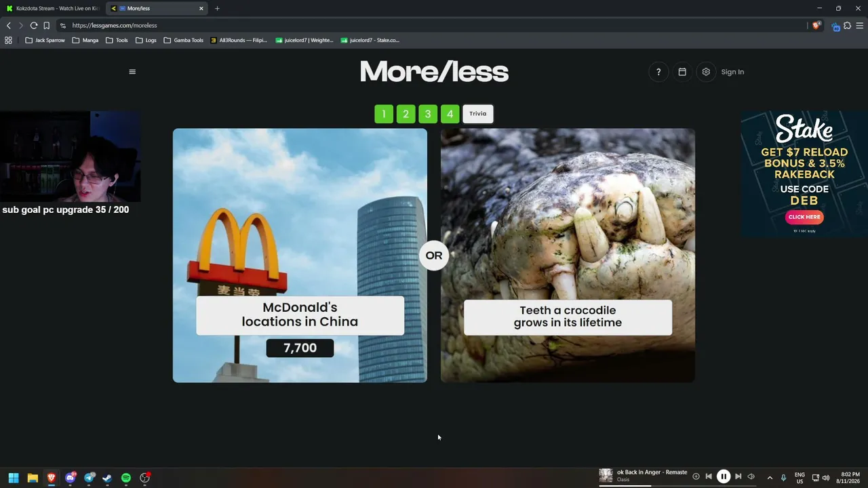Click the More/less logo title
Image resolution: width=868 pixels, height=488 pixels.
[x=434, y=72]
